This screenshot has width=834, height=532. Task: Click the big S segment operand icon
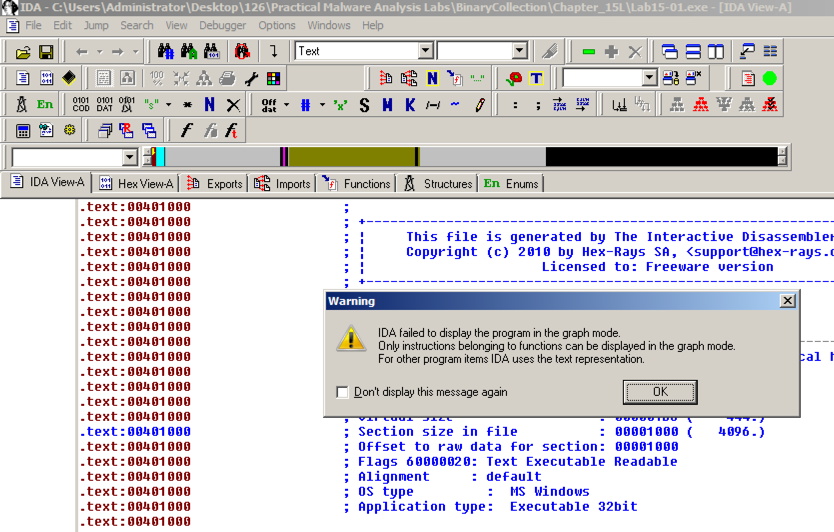point(364,105)
